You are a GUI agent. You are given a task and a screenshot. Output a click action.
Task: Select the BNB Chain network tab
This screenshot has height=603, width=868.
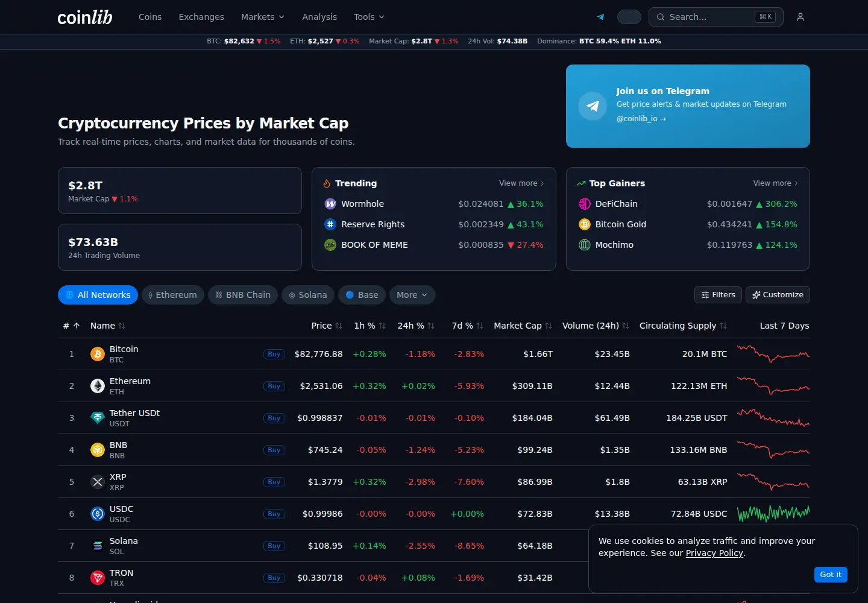(243, 295)
